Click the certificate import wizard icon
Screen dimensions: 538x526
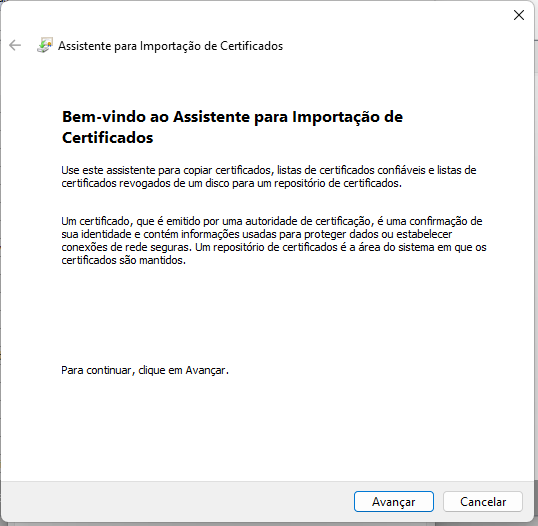click(45, 45)
